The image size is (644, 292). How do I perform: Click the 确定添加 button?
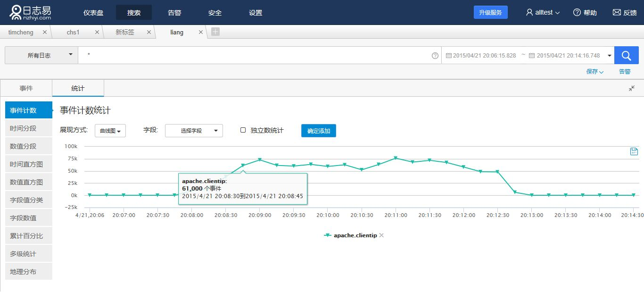point(318,131)
